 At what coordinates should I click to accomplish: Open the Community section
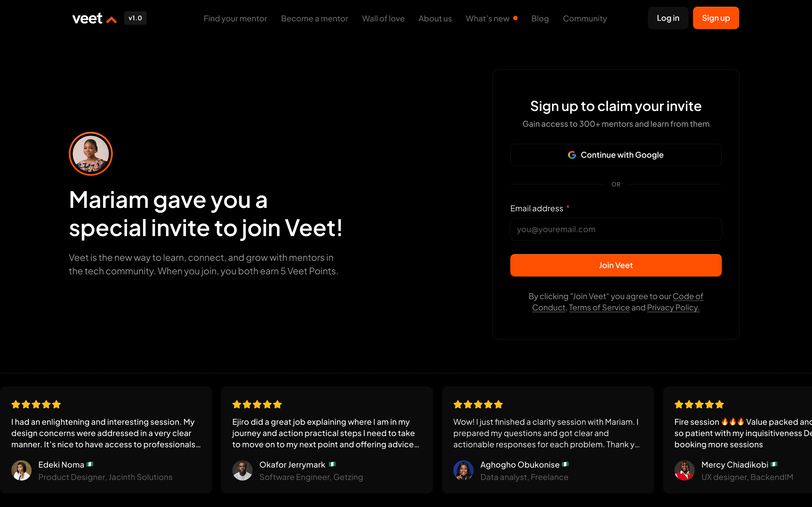click(x=585, y=19)
